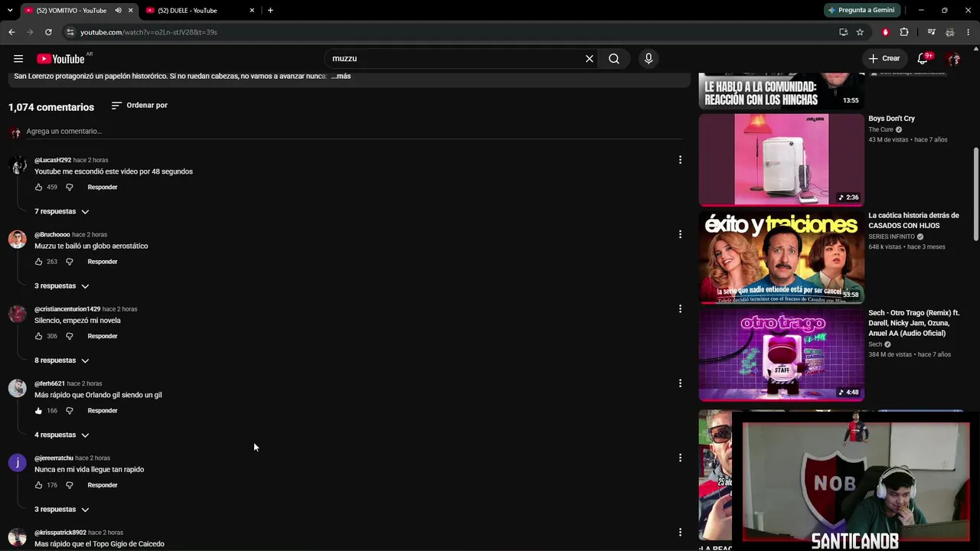Click the red hand extension icon
The image size is (980, 551).
[886, 32]
